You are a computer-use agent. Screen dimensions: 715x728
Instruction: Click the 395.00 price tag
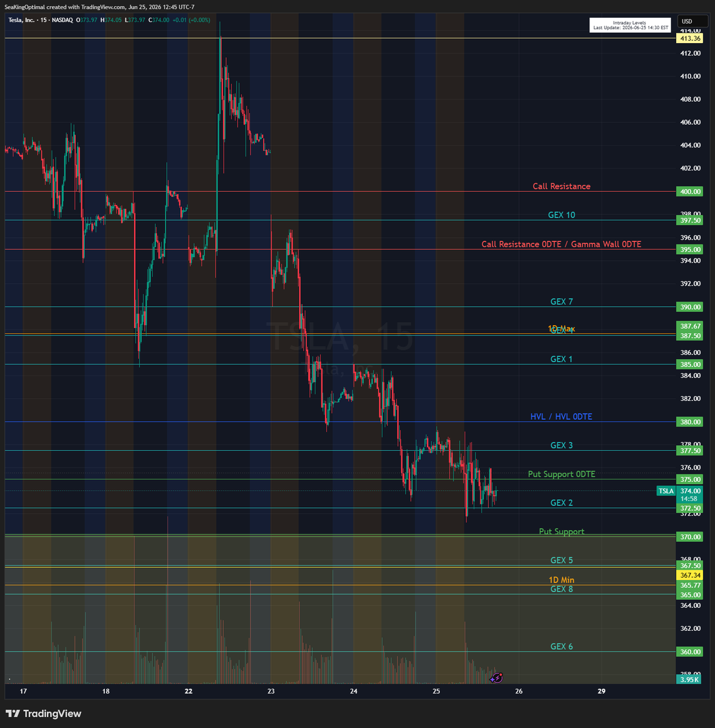(x=690, y=249)
